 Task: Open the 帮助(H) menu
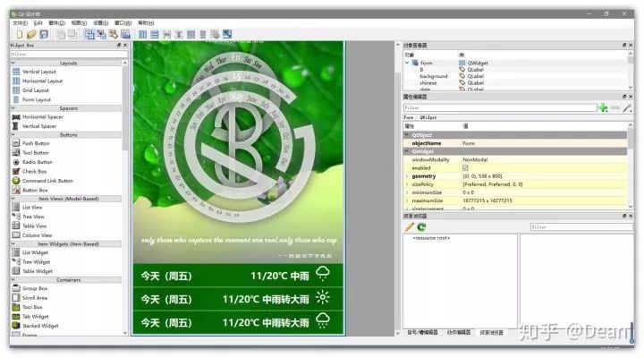(x=146, y=23)
